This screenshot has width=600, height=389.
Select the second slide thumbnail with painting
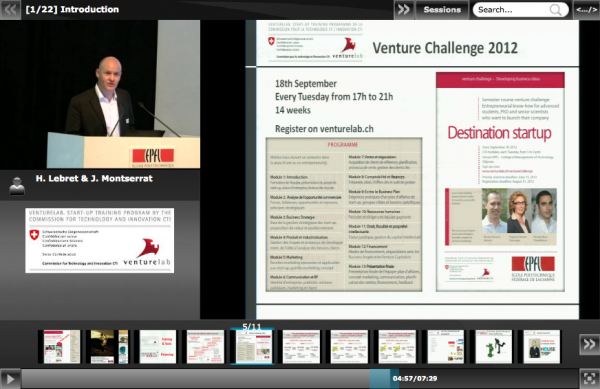click(x=109, y=347)
